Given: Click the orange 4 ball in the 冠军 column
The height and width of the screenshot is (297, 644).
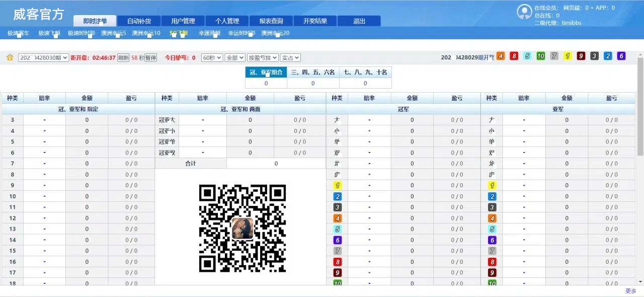Looking at the screenshot, I should point(338,218).
